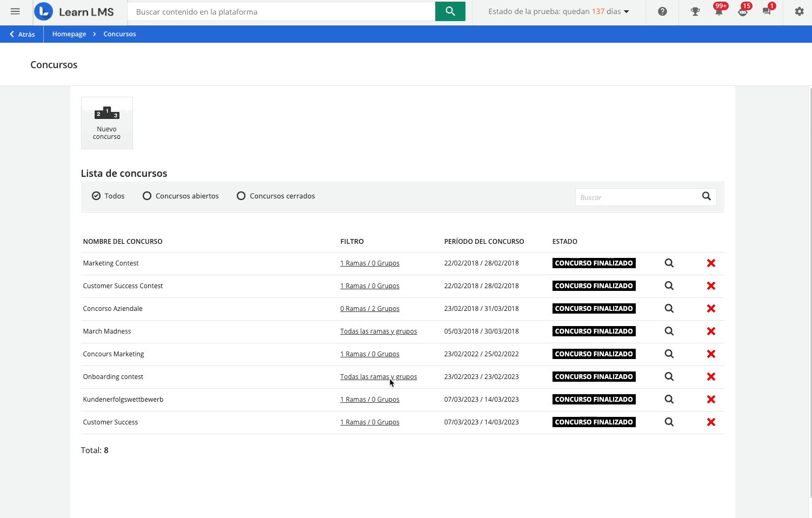Open the hamburger main menu
The image size is (812, 518).
pyautogui.click(x=15, y=11)
